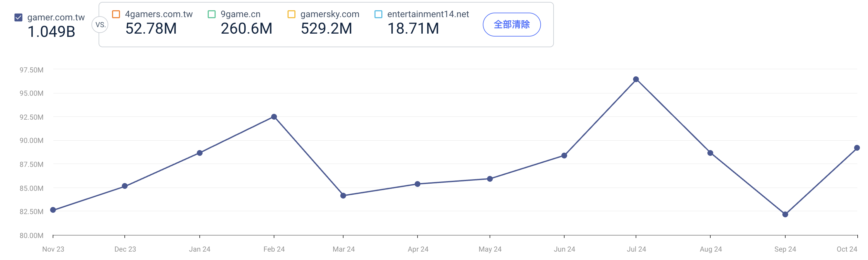The height and width of the screenshot is (260, 868).
Task: Click the 95.00M y-axis label
Action: pos(31,93)
